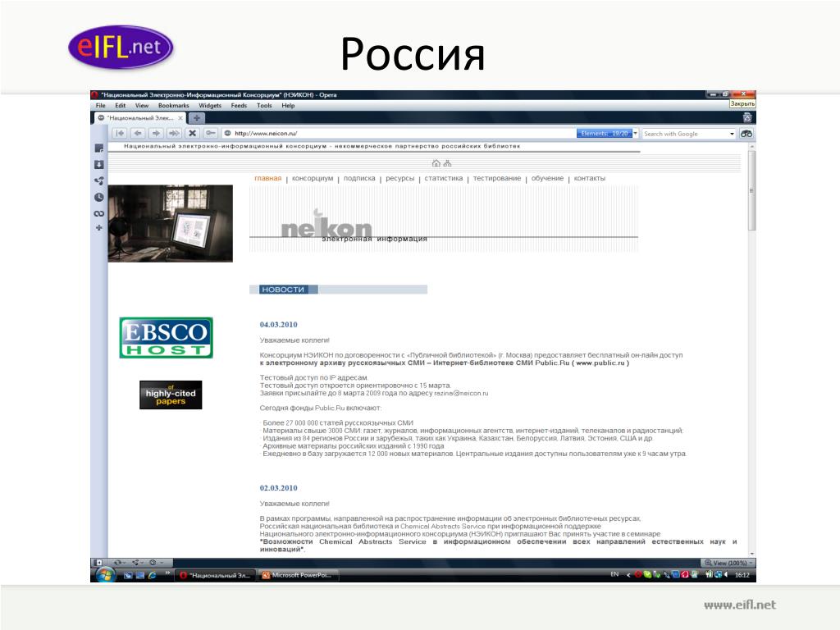
Task: Open the Downloads panel in sidebar
Action: (99, 164)
